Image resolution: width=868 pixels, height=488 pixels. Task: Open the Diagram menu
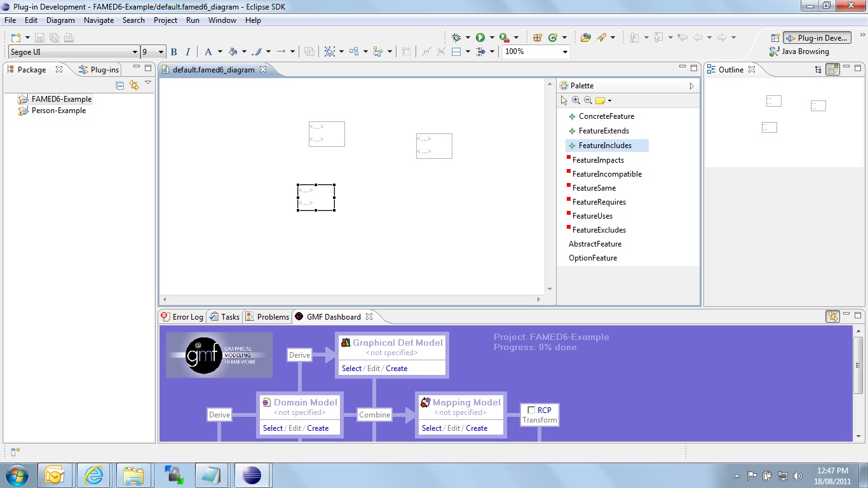click(60, 20)
